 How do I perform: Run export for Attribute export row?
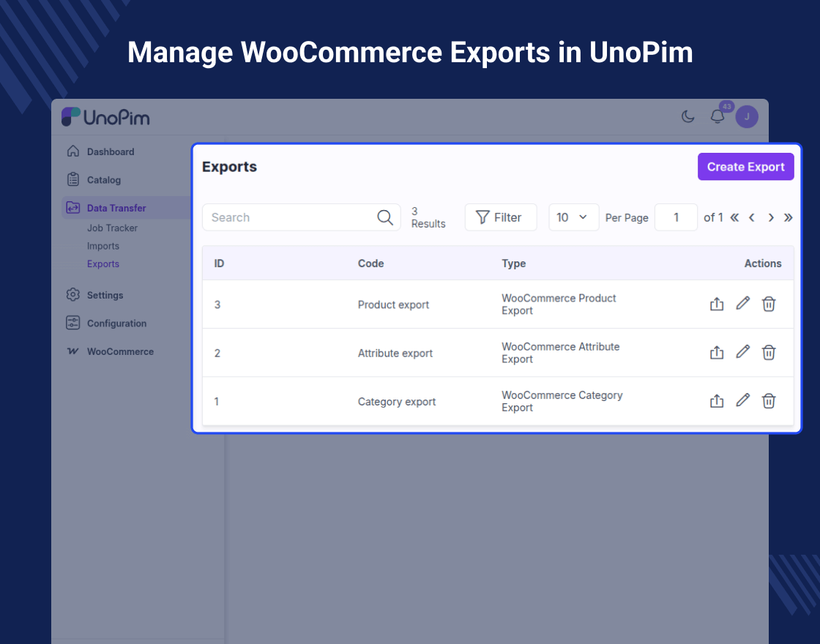coord(717,352)
